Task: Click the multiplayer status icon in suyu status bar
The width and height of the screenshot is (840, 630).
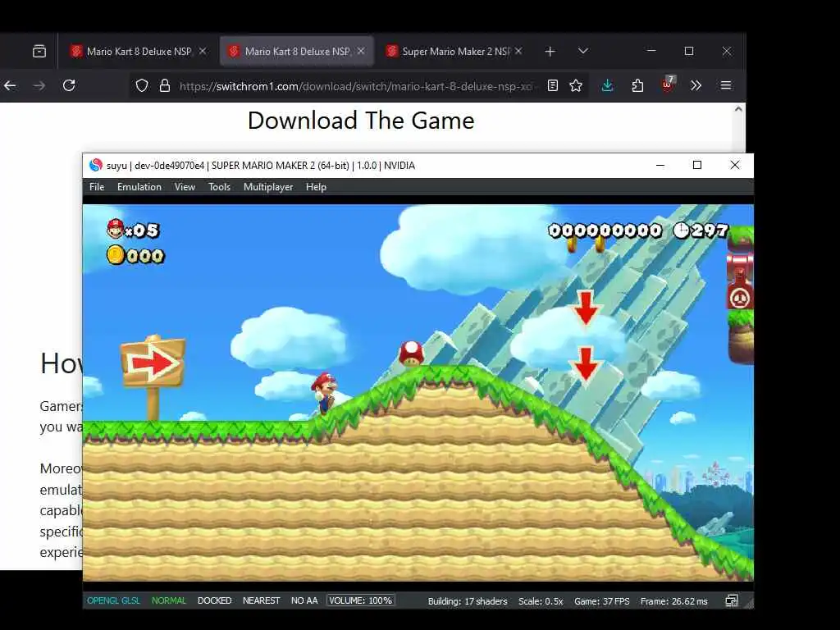Action: point(731,600)
